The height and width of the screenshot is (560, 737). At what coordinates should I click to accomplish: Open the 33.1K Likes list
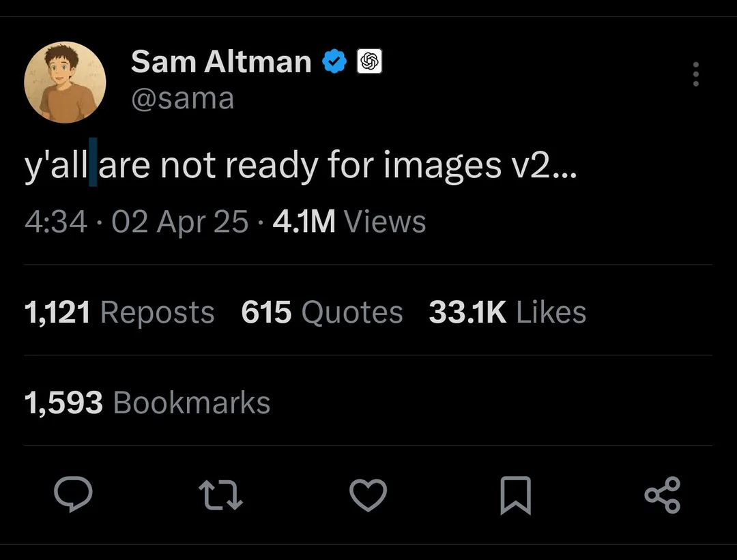[x=507, y=312]
